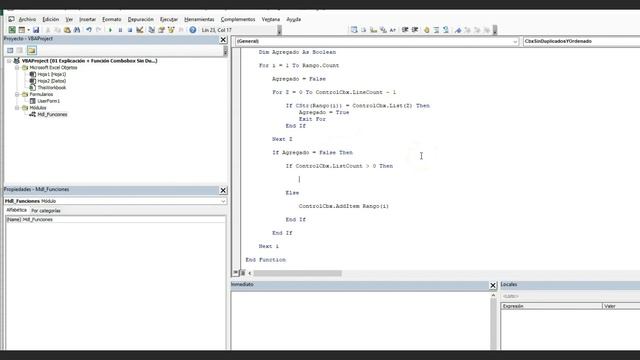640x360 pixels.
Task: Open the (General) object dropdown
Action: pyautogui.click(x=515, y=41)
